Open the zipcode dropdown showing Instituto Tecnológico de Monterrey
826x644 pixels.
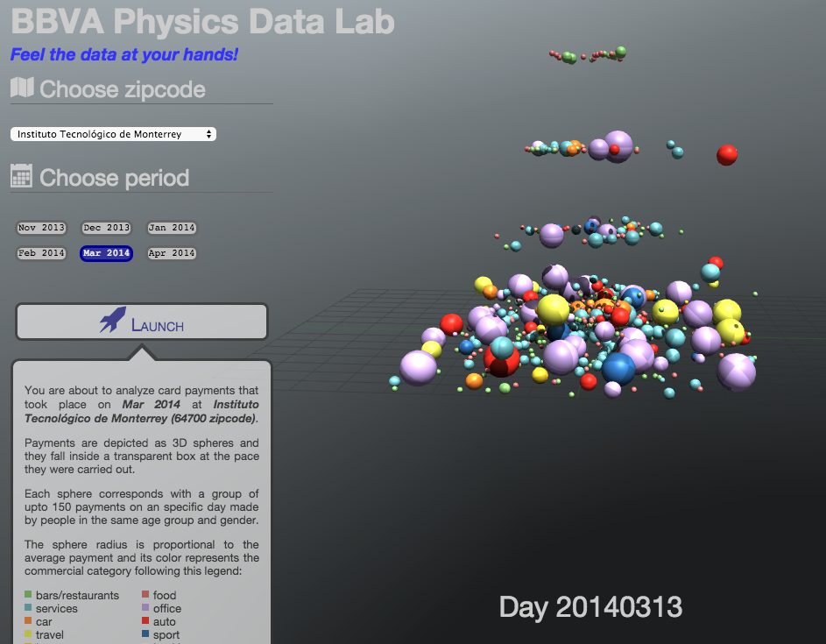(x=113, y=134)
